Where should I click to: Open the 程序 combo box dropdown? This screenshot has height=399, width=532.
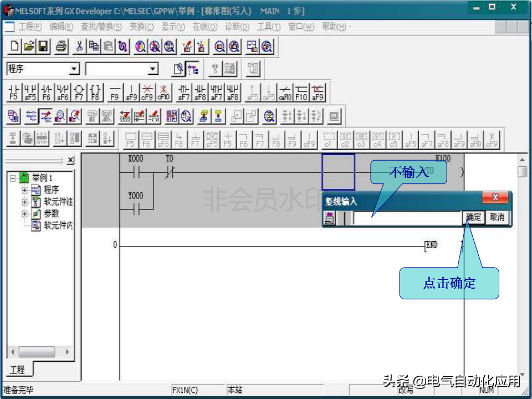(x=74, y=69)
